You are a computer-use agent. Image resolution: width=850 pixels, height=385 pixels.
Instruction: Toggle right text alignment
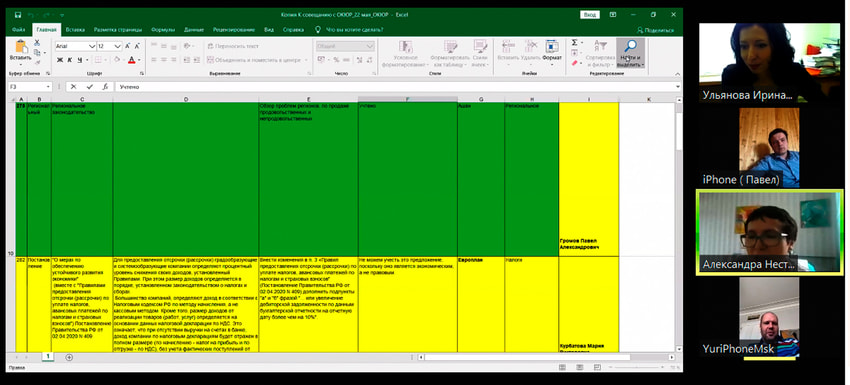click(173, 60)
